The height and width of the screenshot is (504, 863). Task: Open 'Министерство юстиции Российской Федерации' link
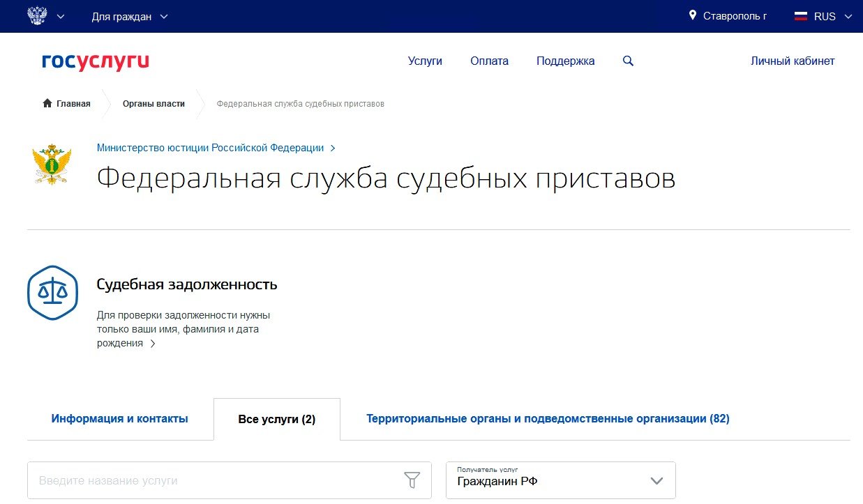[210, 148]
